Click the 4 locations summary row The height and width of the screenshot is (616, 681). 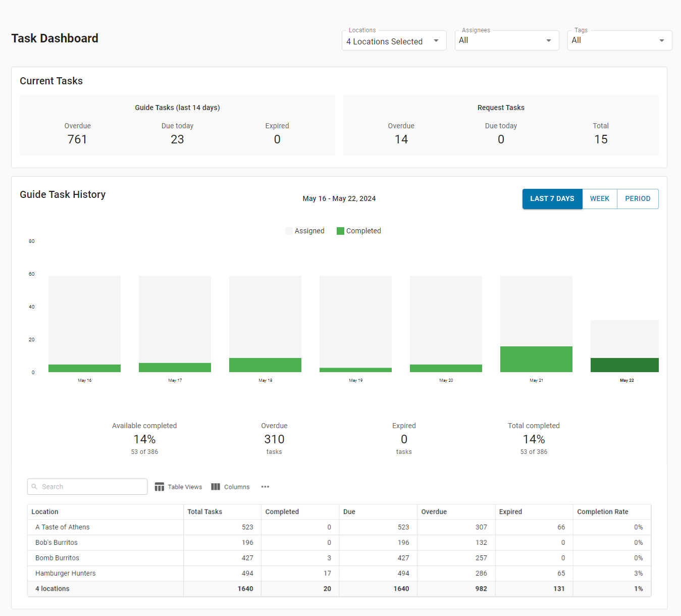click(x=339, y=589)
